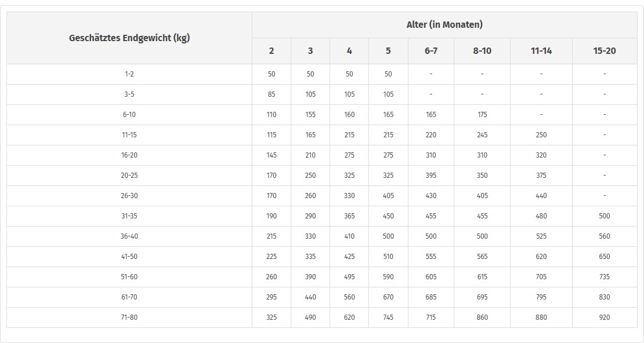
Task: Click the 6-10 kg weight row label
Action: click(x=129, y=115)
